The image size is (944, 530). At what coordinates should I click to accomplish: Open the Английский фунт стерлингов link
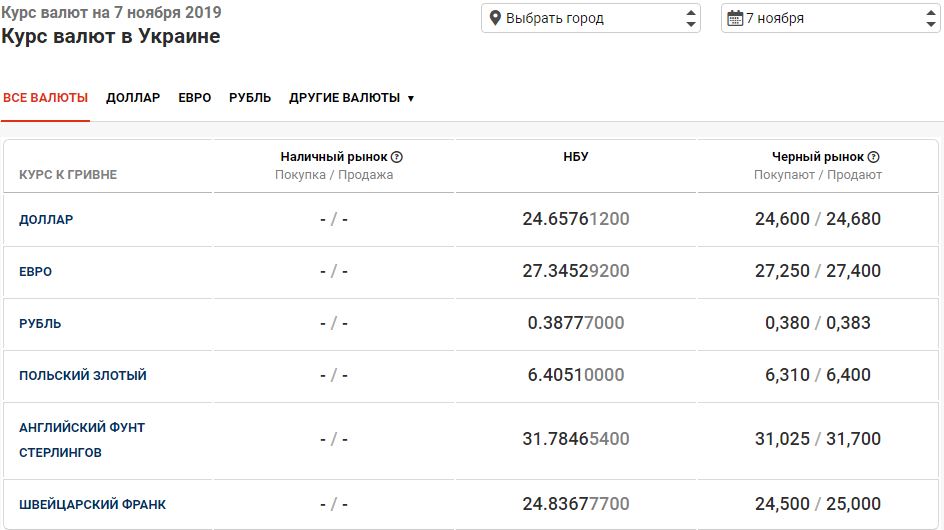tap(82, 440)
